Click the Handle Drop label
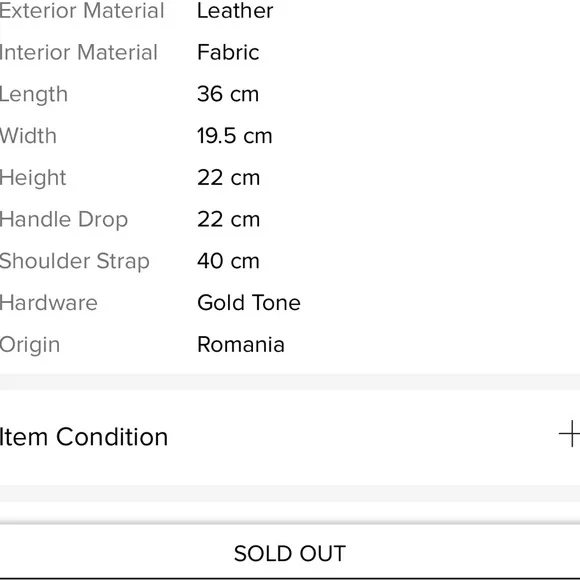This screenshot has height=580, width=580. point(64,220)
